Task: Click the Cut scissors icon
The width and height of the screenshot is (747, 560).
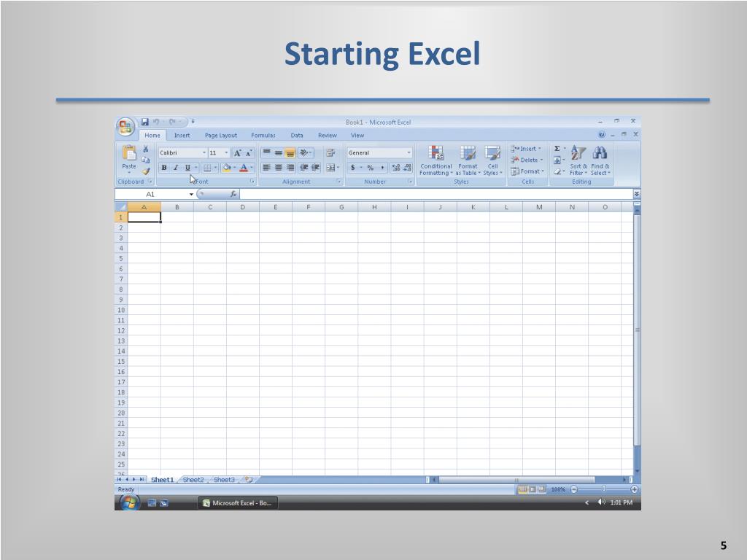Action: tap(146, 149)
